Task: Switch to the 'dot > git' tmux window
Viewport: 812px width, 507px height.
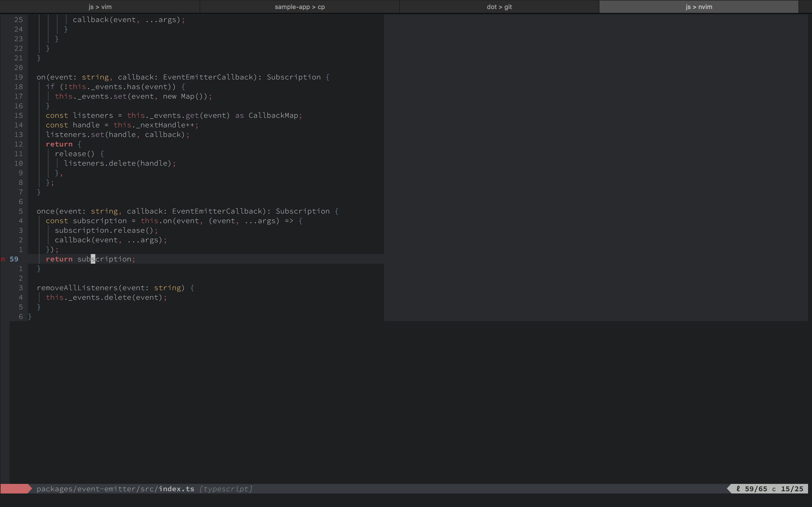Action: tap(499, 6)
